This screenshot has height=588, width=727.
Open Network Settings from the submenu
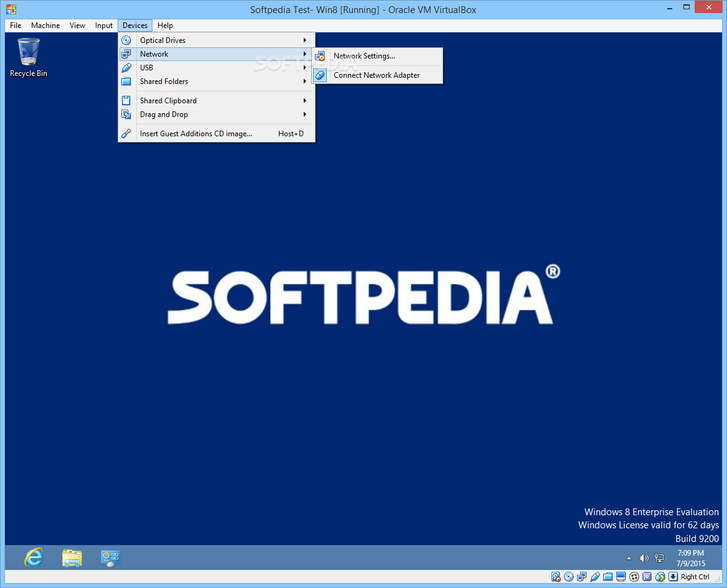click(x=377, y=56)
